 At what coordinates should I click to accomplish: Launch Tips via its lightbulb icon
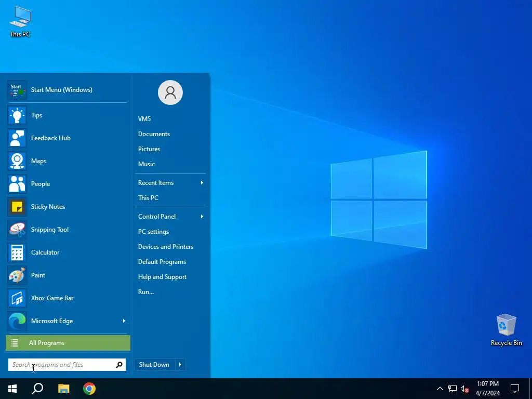click(x=17, y=115)
